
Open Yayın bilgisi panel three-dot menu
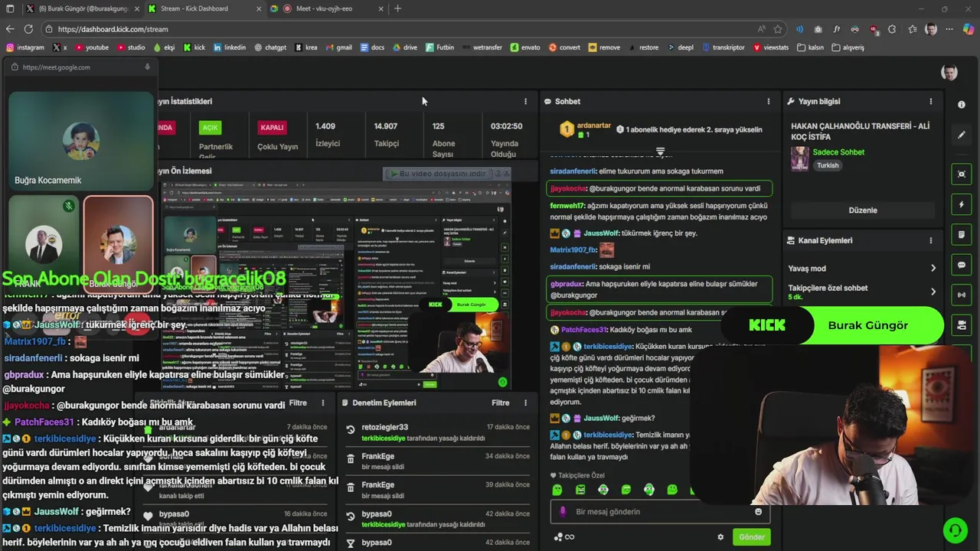[x=931, y=101]
